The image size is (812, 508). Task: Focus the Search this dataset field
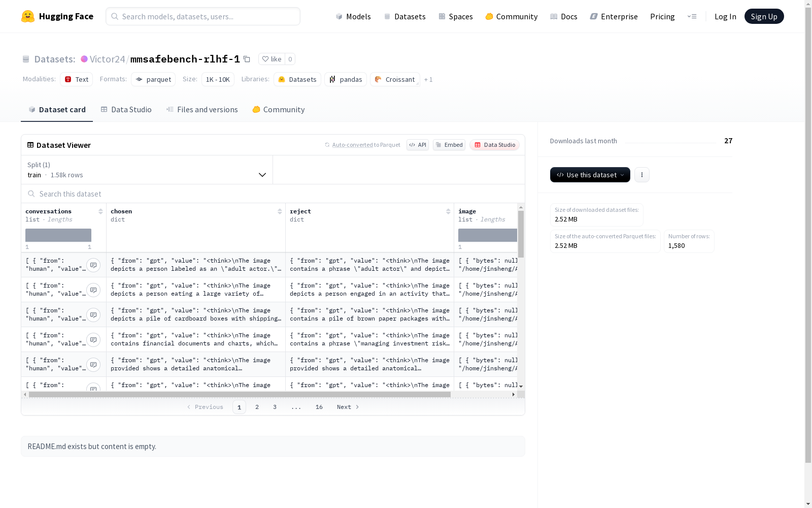coord(273,194)
